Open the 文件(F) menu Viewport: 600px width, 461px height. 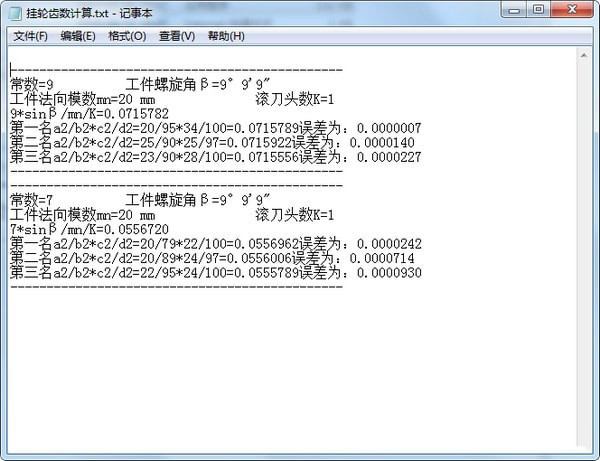coord(30,36)
